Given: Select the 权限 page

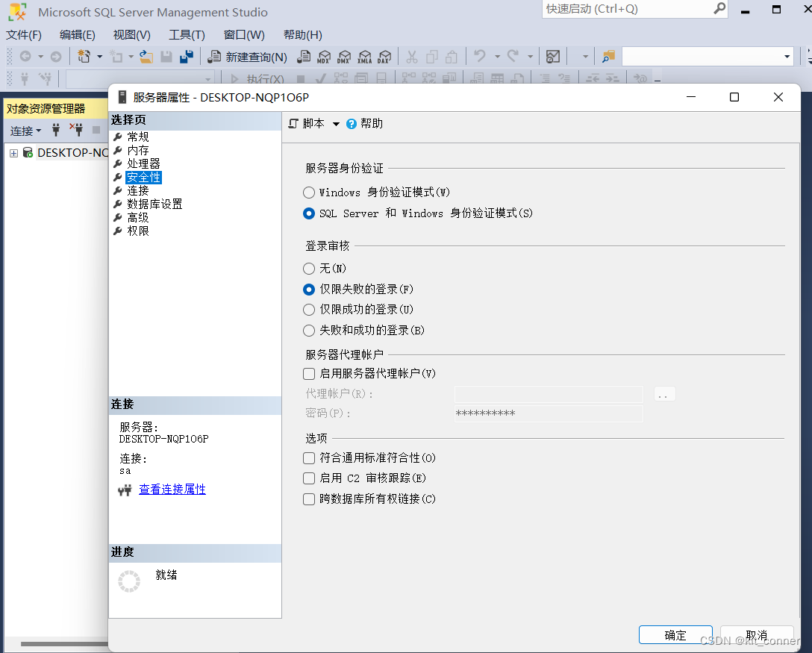Looking at the screenshot, I should click(x=138, y=231).
